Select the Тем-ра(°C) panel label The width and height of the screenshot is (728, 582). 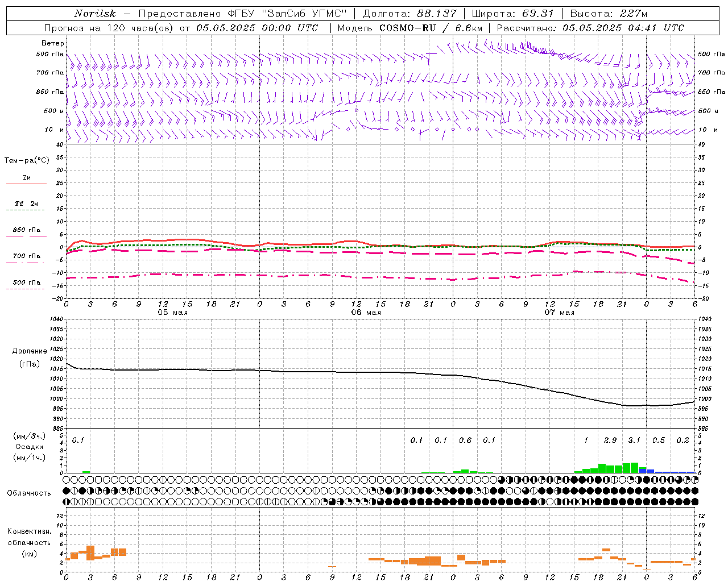(x=27, y=161)
